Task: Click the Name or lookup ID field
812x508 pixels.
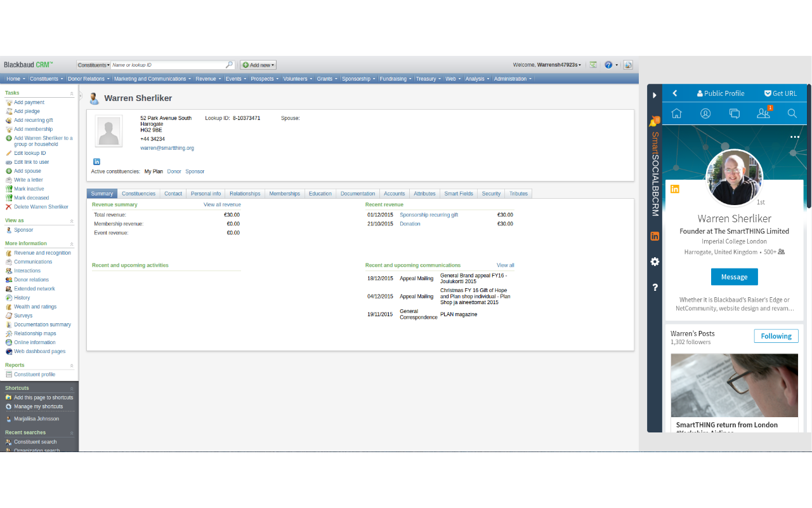Action: pos(168,65)
